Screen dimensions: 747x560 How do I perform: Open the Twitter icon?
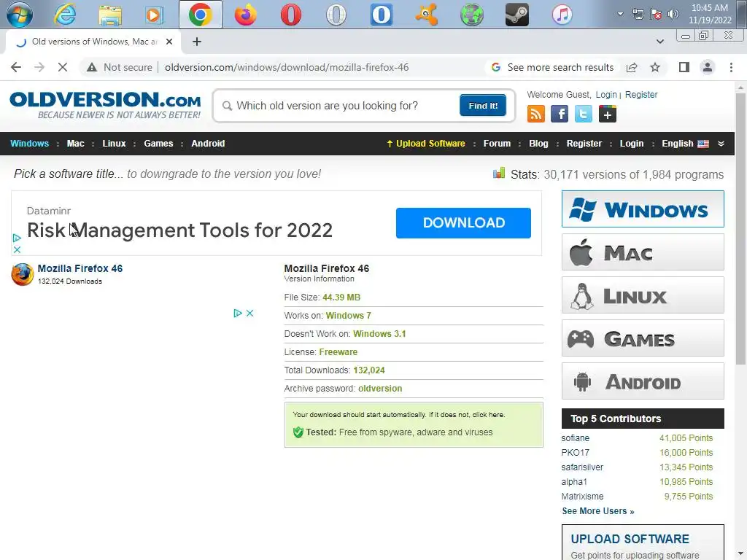[x=583, y=114]
